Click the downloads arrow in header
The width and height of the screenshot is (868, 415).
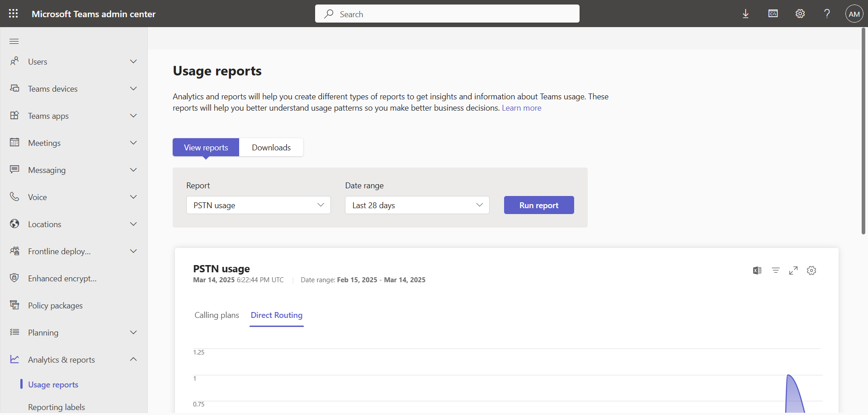click(x=745, y=14)
